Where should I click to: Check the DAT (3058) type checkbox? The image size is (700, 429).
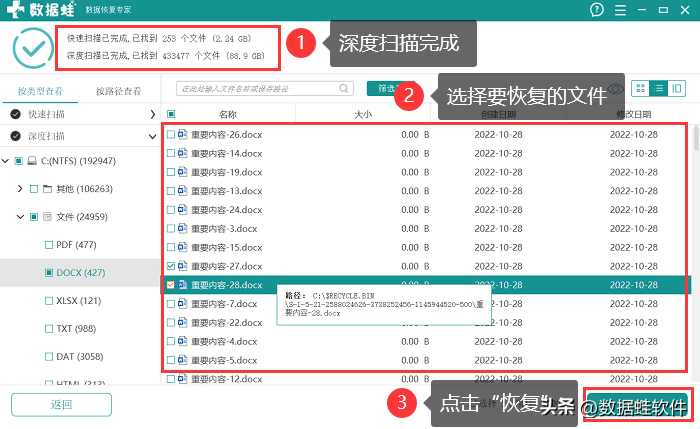pyautogui.click(x=49, y=357)
